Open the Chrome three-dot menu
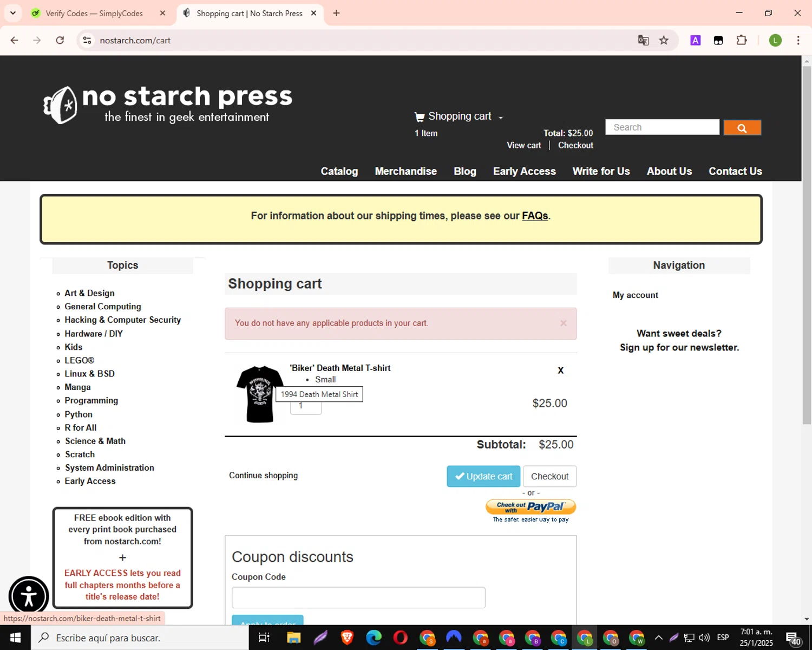The height and width of the screenshot is (650, 812). point(798,41)
